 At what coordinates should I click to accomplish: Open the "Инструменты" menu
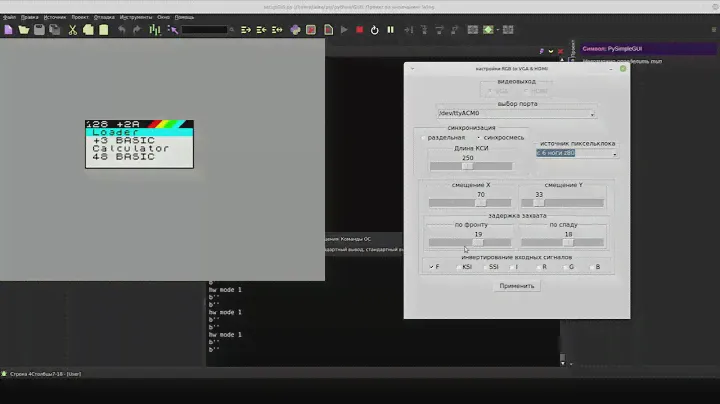point(134,17)
